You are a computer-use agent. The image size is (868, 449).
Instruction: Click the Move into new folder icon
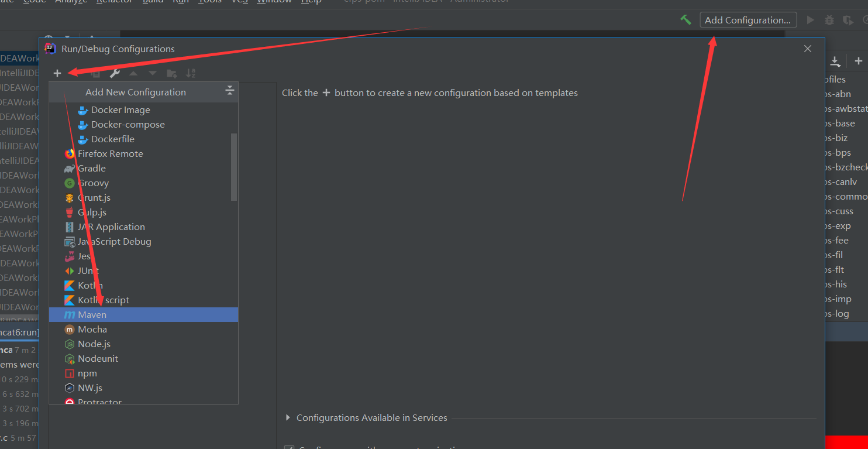click(x=171, y=73)
